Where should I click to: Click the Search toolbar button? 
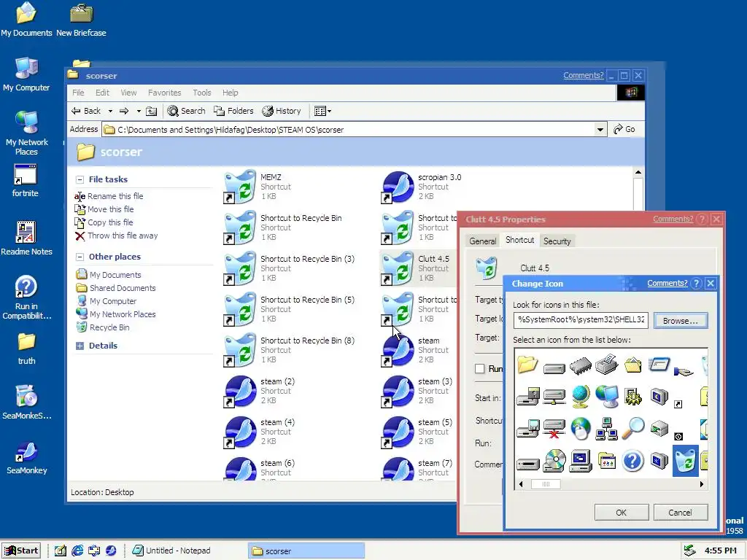(186, 111)
